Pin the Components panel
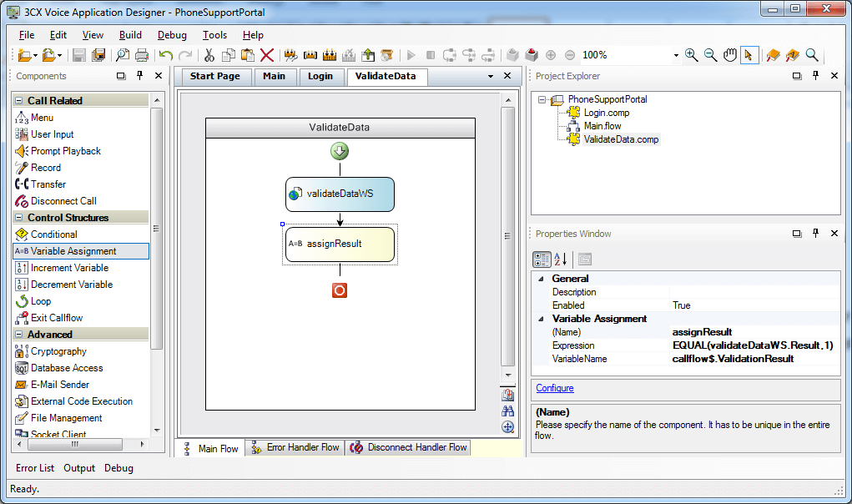Image resolution: width=852 pixels, height=504 pixels. pyautogui.click(x=139, y=75)
